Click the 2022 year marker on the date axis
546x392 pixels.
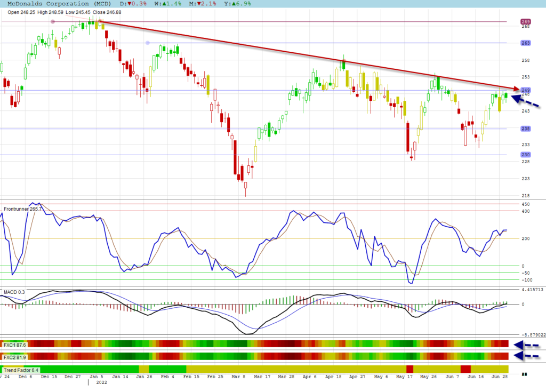pos(101,382)
